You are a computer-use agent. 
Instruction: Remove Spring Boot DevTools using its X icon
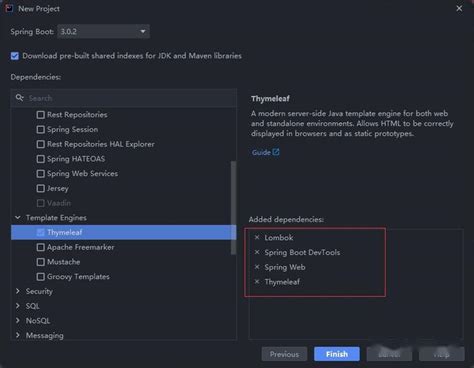tap(257, 252)
